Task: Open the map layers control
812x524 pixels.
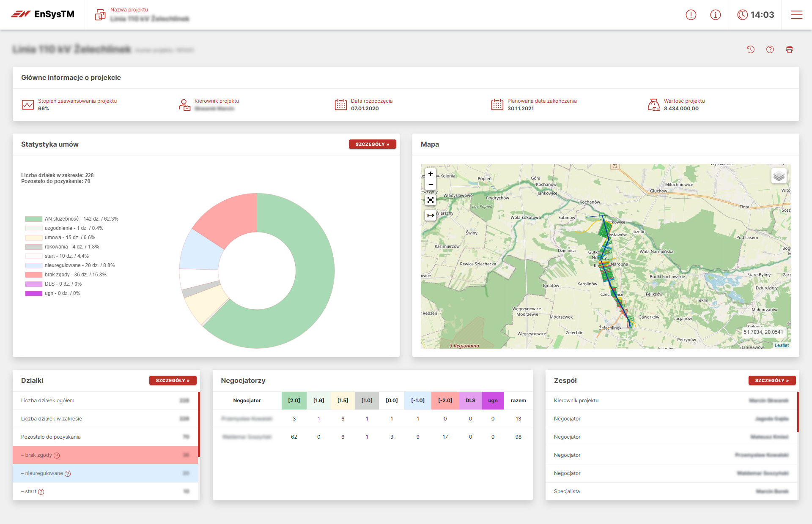Action: (x=779, y=176)
